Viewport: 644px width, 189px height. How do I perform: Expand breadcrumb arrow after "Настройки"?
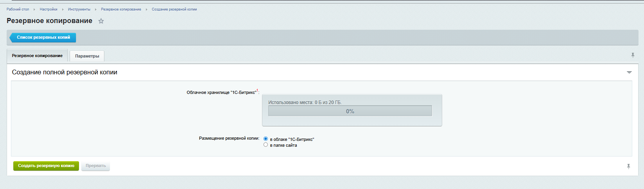click(63, 9)
